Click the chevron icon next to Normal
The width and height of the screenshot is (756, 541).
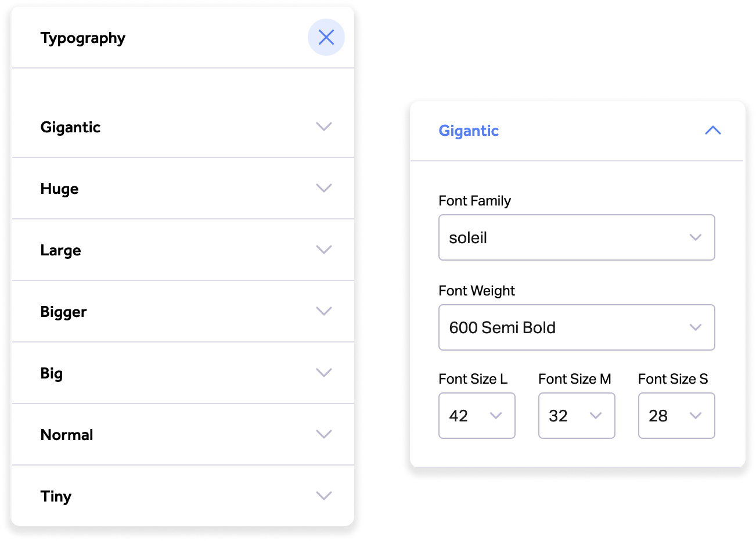tap(323, 434)
